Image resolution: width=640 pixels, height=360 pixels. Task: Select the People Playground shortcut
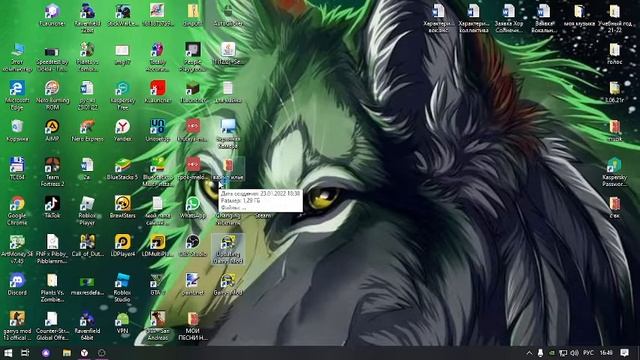pyautogui.click(x=193, y=57)
